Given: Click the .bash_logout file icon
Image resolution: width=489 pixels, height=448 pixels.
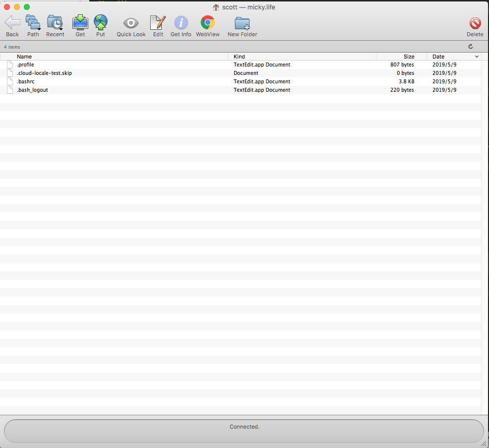Looking at the screenshot, I should point(10,90).
